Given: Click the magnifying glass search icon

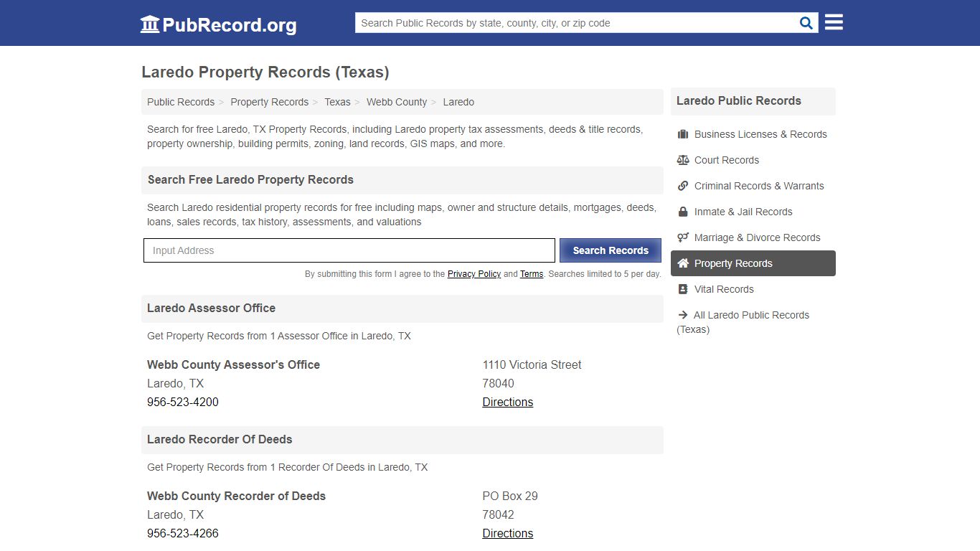Looking at the screenshot, I should [806, 23].
